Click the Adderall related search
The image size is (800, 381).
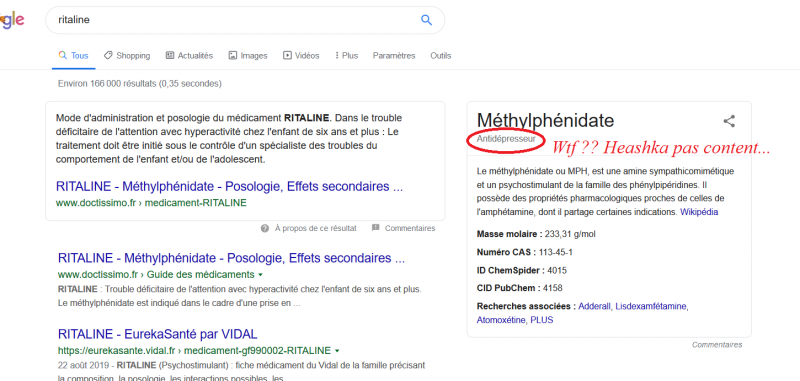(x=594, y=306)
